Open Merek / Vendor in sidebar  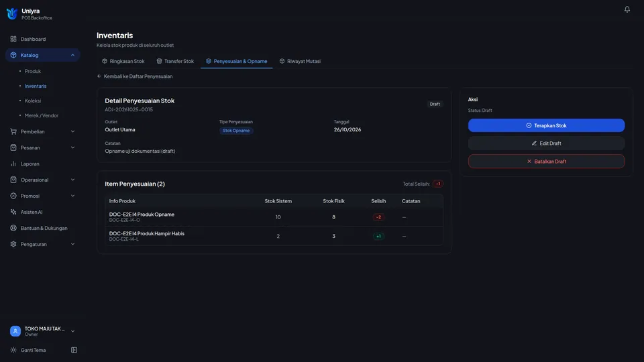click(x=42, y=115)
